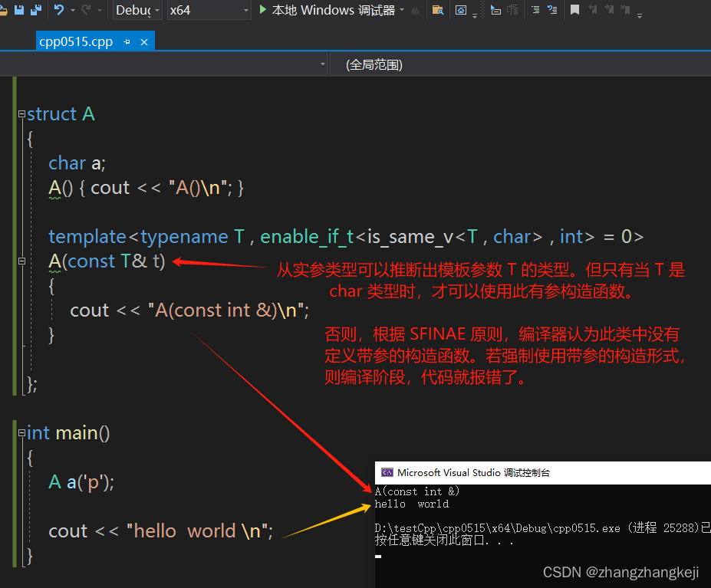Click the 'char a;' member declaration
711x588 pixels.
point(77,163)
